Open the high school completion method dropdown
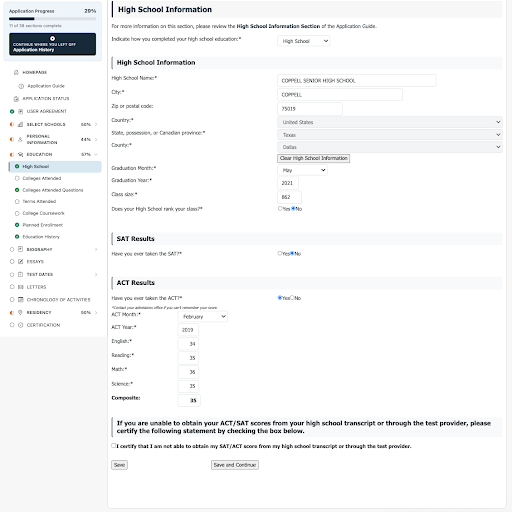The image size is (512, 512). pyautogui.click(x=303, y=41)
